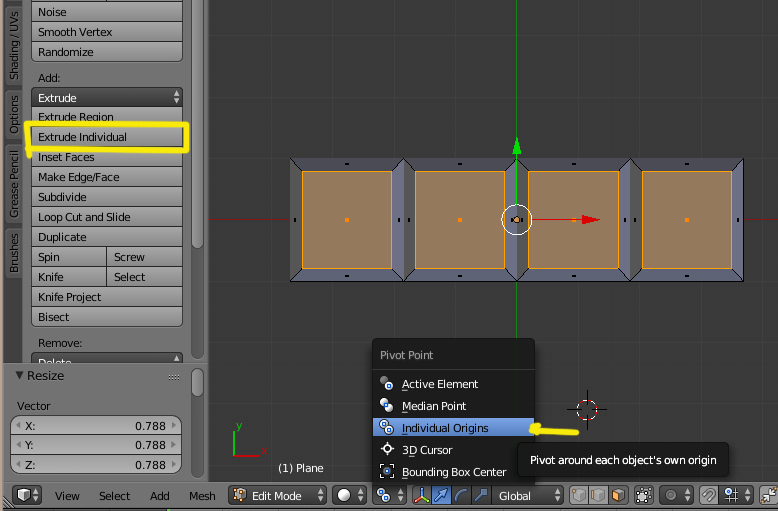Select the scale manipulator icon
Screen dimensions: 778x511
[x=480, y=495]
